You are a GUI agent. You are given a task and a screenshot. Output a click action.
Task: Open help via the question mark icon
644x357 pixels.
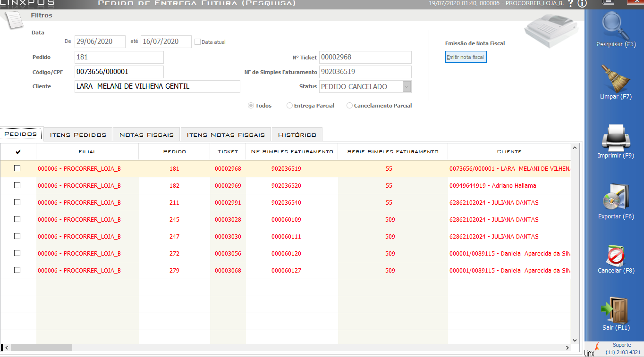coord(571,4)
